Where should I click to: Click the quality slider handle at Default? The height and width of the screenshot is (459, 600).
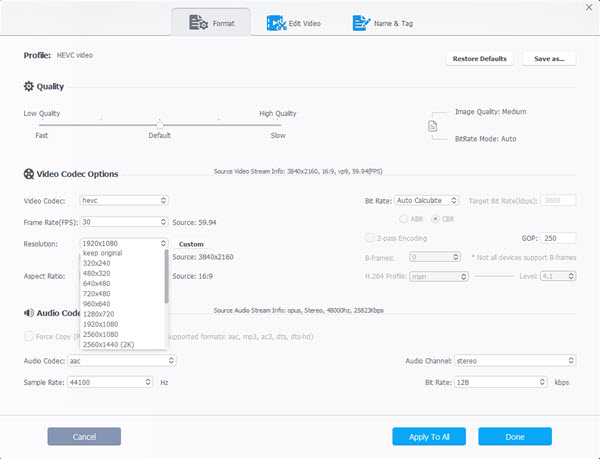pos(160,124)
